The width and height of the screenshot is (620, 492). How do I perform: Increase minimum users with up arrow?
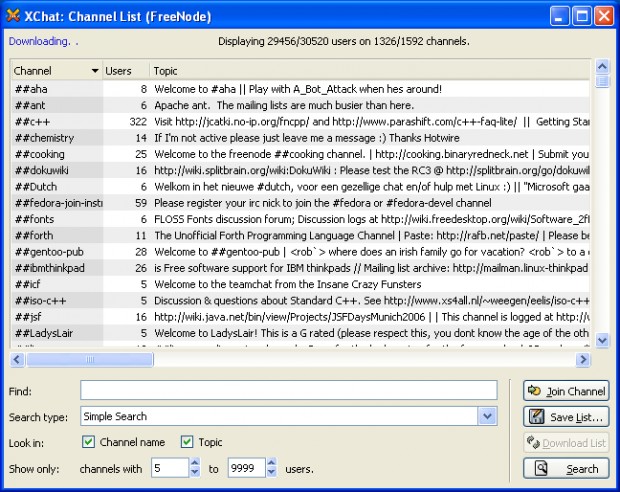click(195, 463)
